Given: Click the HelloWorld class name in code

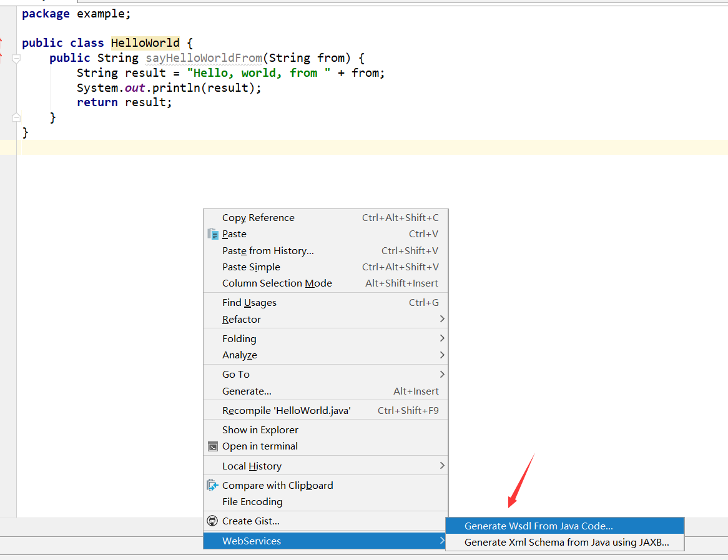Looking at the screenshot, I should click(145, 43).
